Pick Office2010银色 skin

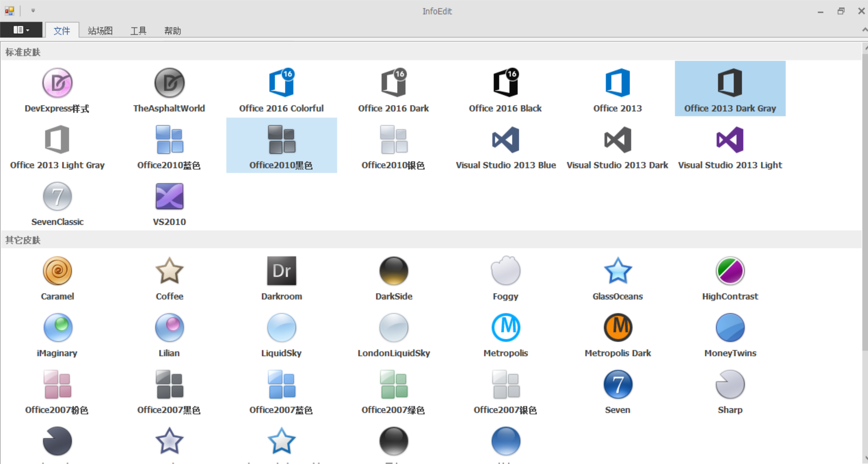click(393, 146)
